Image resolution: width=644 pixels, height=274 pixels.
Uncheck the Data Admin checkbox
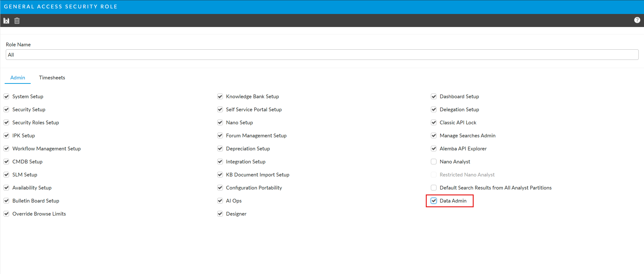[x=433, y=201]
